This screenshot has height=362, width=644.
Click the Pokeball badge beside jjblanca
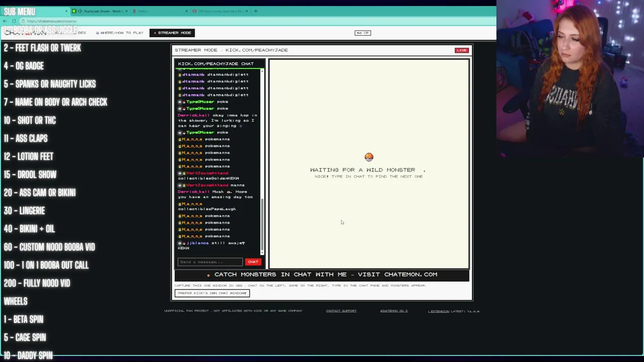(184, 243)
